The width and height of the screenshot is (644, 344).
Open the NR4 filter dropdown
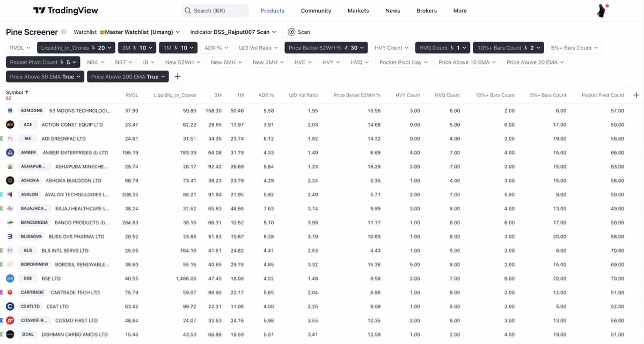pyautogui.click(x=97, y=62)
